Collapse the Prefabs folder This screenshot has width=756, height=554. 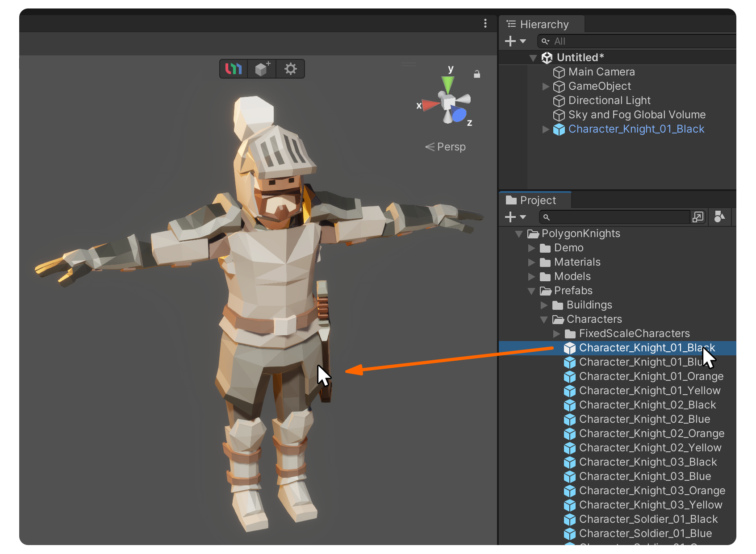click(531, 291)
